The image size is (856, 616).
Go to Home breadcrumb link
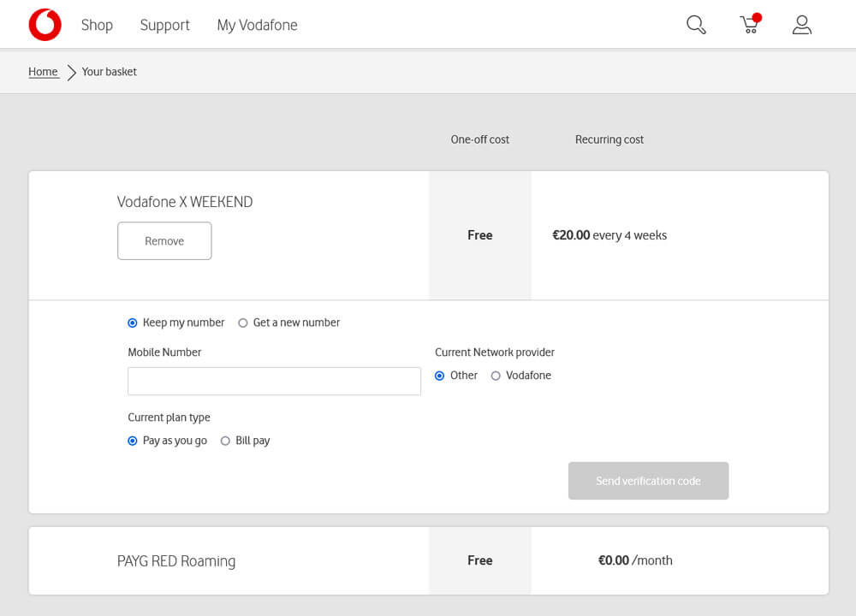pyautogui.click(x=43, y=72)
